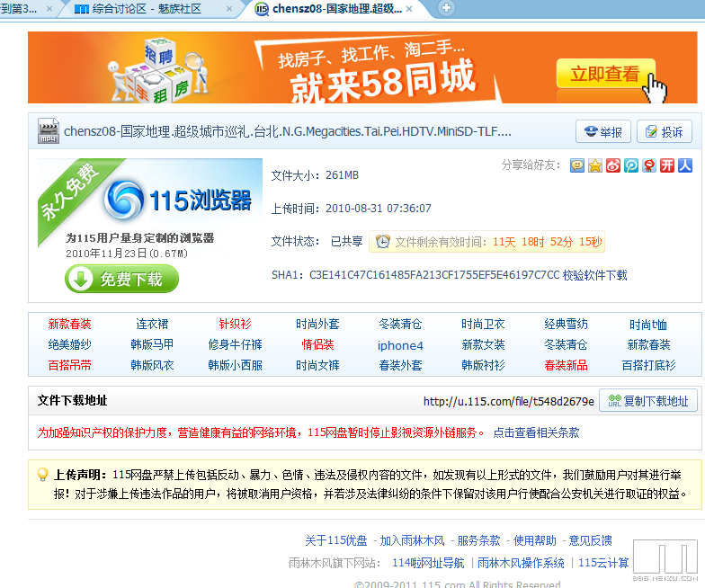Share file to Sina Weibo icon
The width and height of the screenshot is (705, 588).
613,165
